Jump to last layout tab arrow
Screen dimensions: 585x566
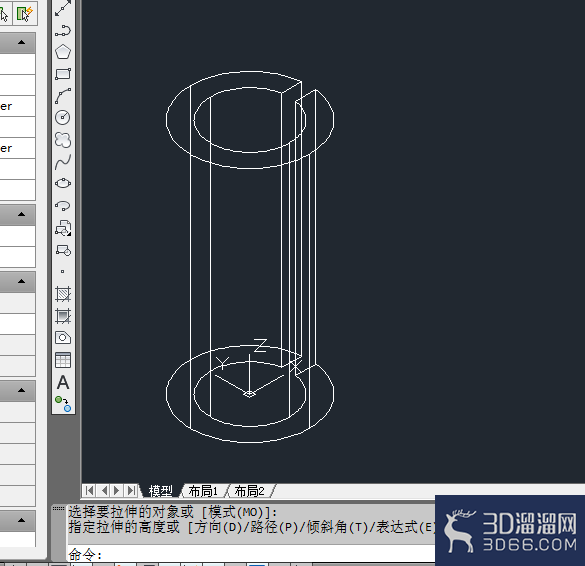131,490
